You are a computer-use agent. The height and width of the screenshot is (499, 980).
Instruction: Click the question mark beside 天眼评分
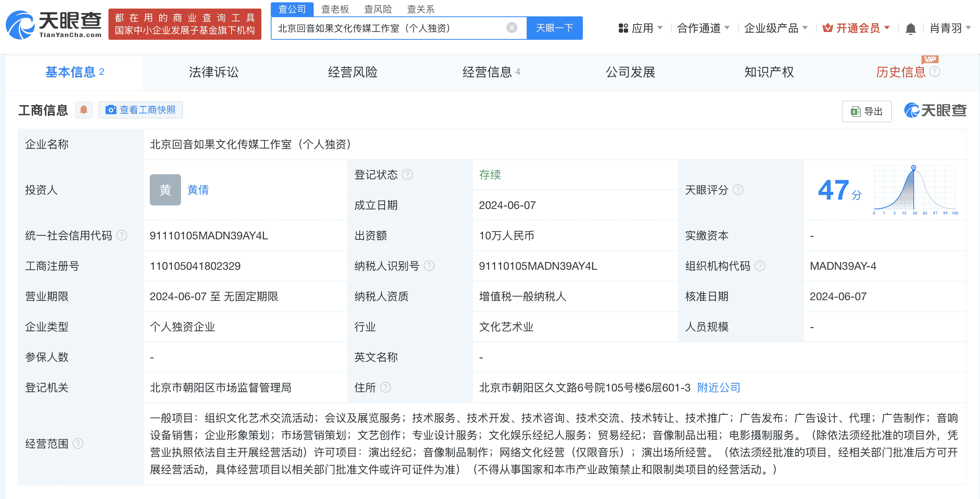pyautogui.click(x=738, y=190)
